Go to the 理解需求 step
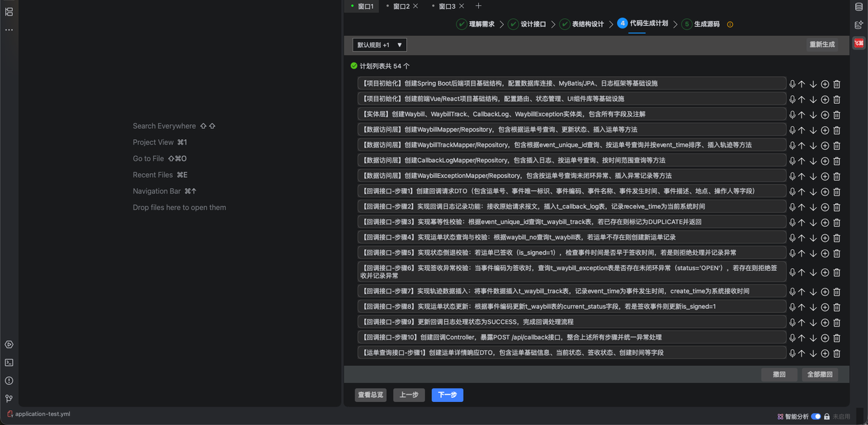 (475, 24)
